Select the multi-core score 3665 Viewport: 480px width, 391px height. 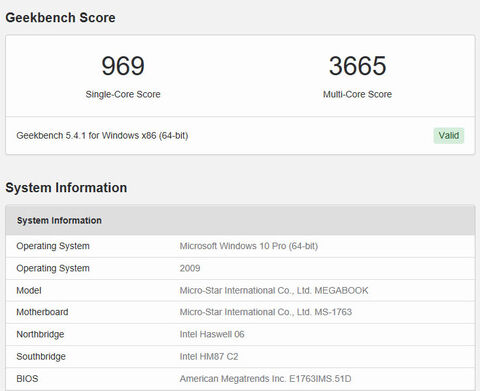coord(357,66)
